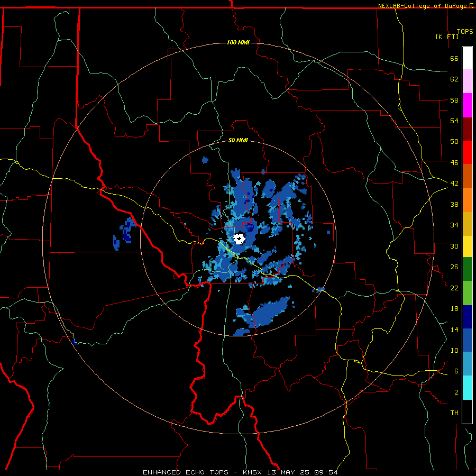Image resolution: width=476 pixels, height=476 pixels.
Task: Click legend value 62
Action: pyautogui.click(x=454, y=79)
